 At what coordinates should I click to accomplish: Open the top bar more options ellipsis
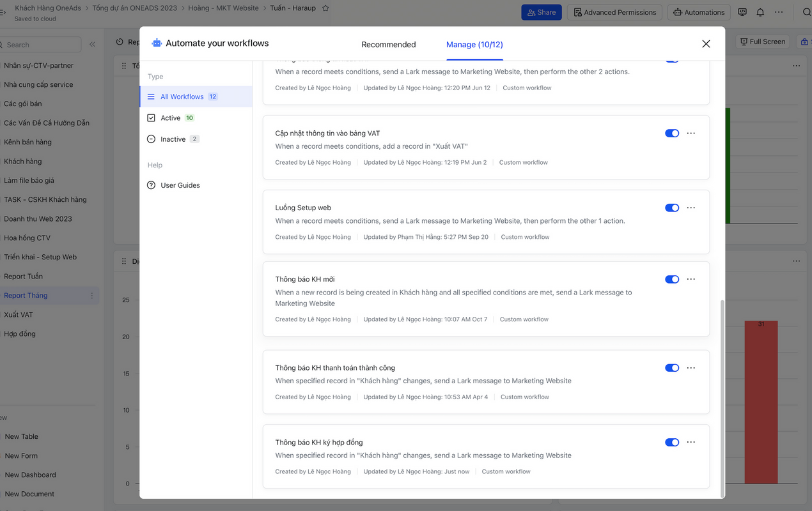(x=779, y=12)
